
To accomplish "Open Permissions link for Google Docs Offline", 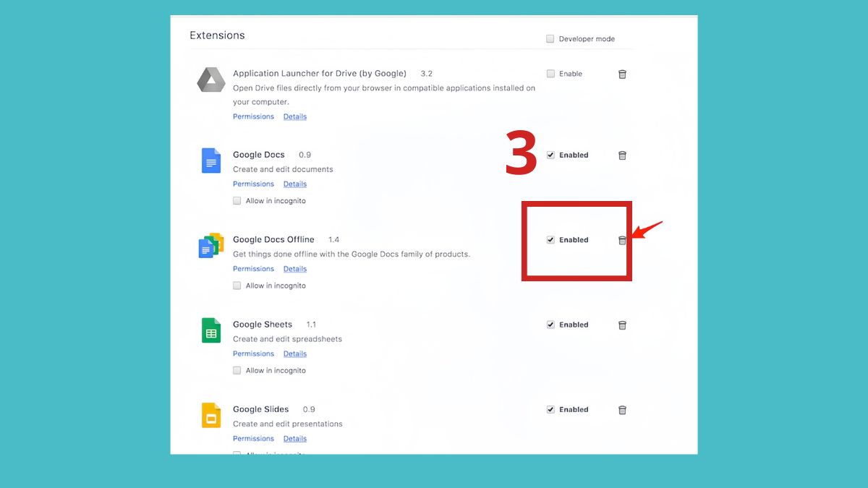I will click(x=253, y=269).
